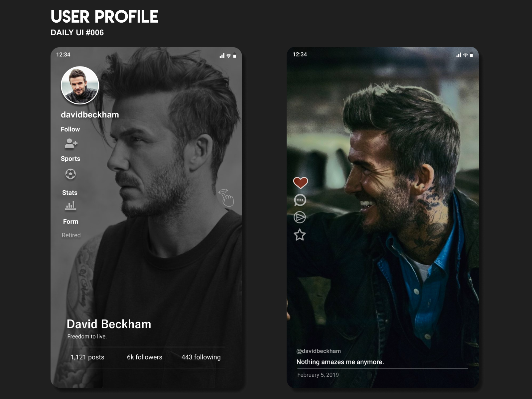This screenshot has width=532, height=399.
Task: Click the USER PROFILE heading
Action: pyautogui.click(x=104, y=17)
